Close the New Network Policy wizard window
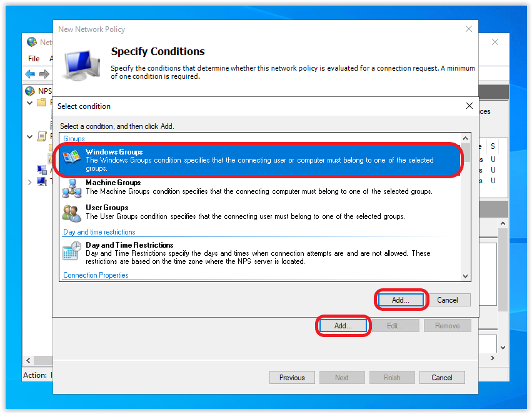532x414 pixels. pos(469,29)
